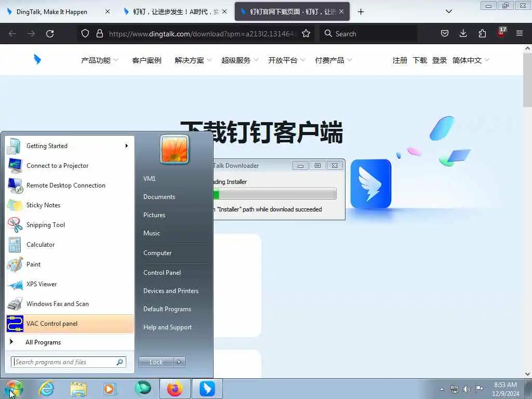Show site tracking protection shield info
This screenshot has width=532, height=399.
pyautogui.click(x=85, y=33)
